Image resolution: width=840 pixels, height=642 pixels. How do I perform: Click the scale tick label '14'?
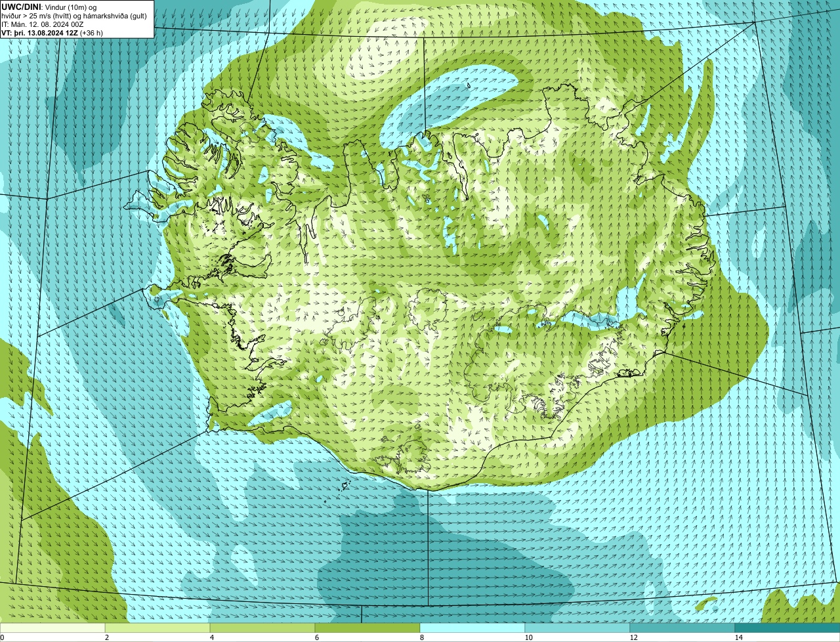738,637
